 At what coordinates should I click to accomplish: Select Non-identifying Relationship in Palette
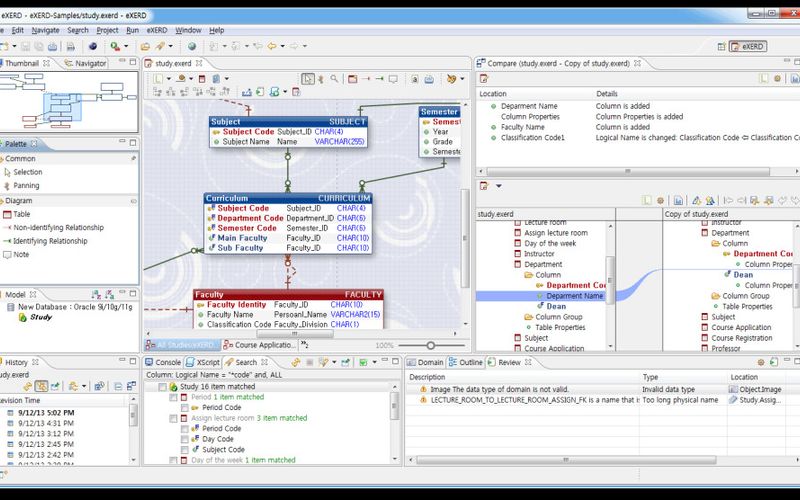pyautogui.click(x=54, y=228)
